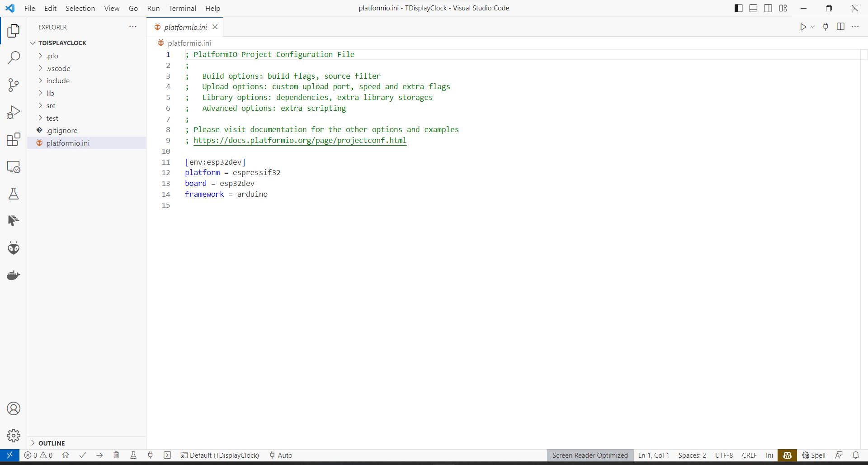Click Ln 1, Col 1 go to line

point(654,455)
